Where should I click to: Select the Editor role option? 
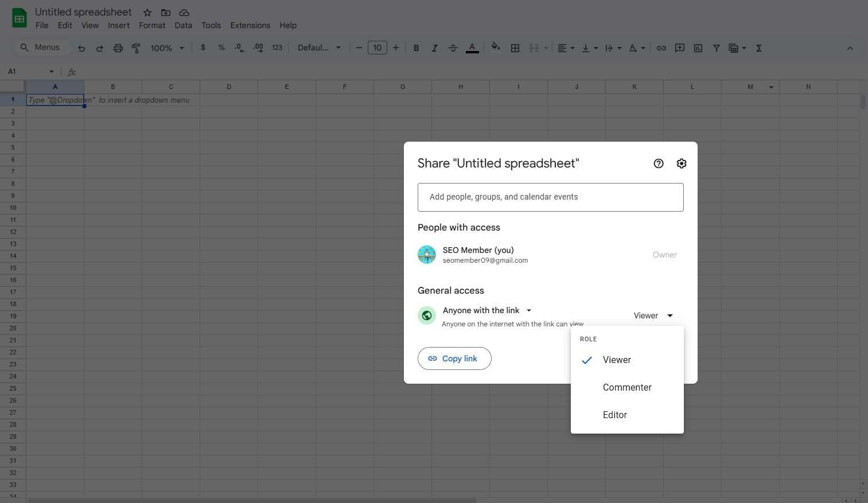627,415
